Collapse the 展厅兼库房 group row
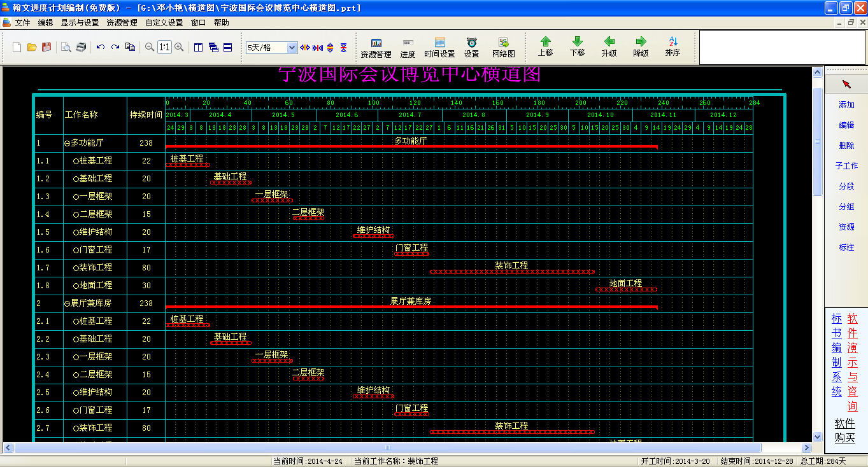Viewport: 868px width, 467px height. [x=67, y=303]
